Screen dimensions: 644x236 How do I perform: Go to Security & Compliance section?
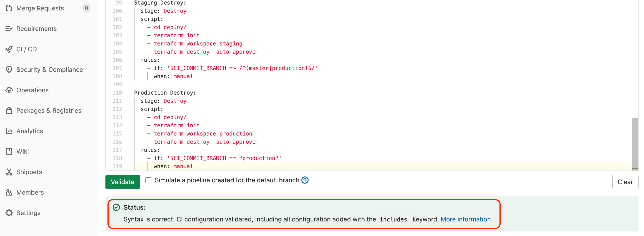coord(50,70)
